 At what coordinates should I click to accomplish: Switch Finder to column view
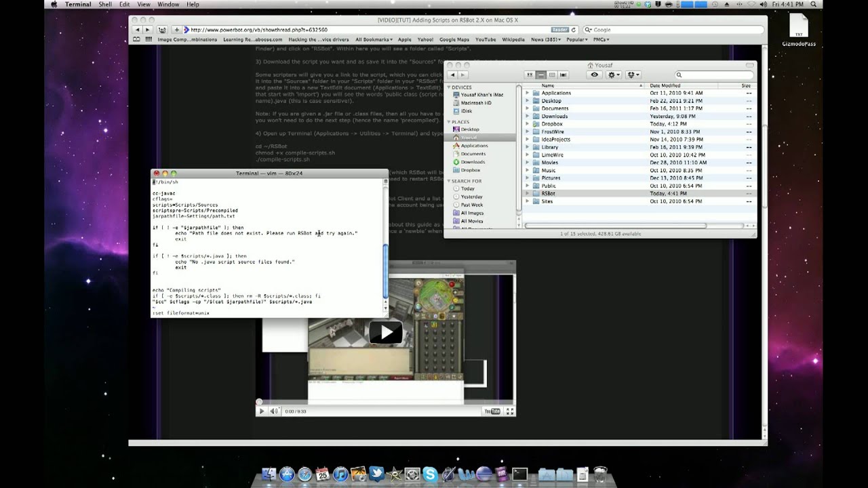pos(552,75)
